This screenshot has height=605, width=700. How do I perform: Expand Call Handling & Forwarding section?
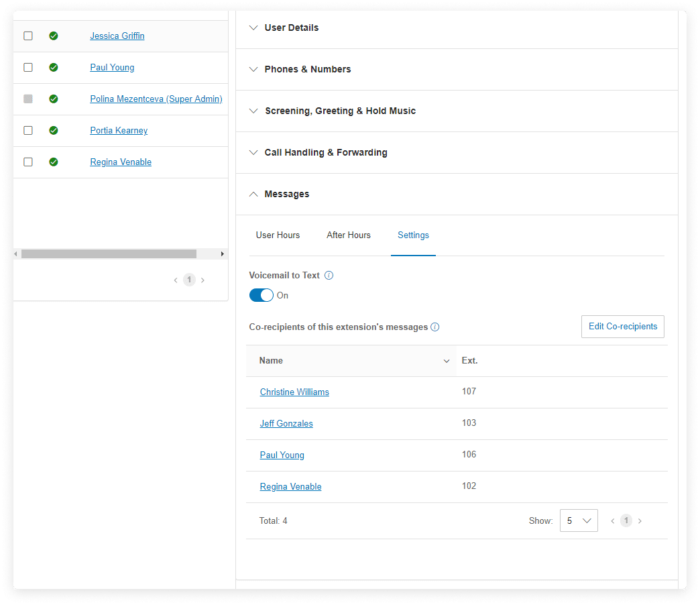click(x=325, y=153)
